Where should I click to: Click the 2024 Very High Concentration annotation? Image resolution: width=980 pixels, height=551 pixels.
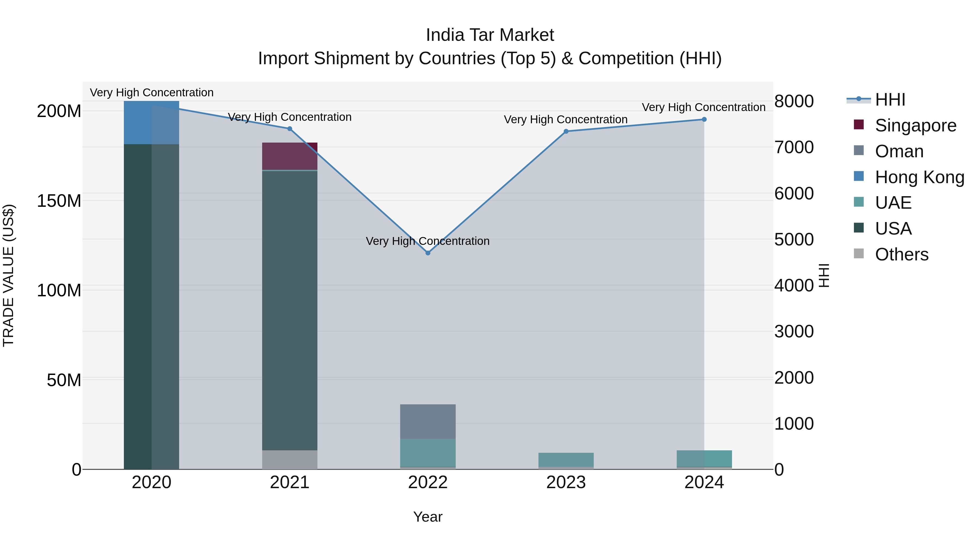tap(704, 107)
